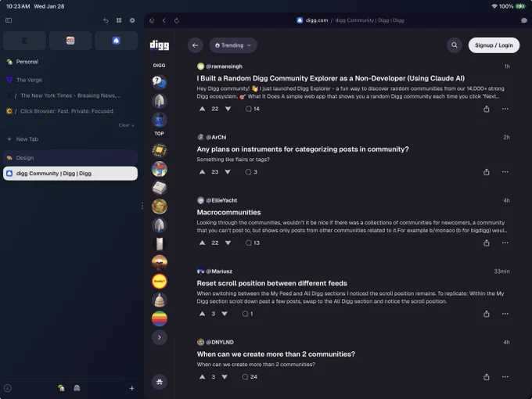Check the battery status indicator

(x=520, y=6)
